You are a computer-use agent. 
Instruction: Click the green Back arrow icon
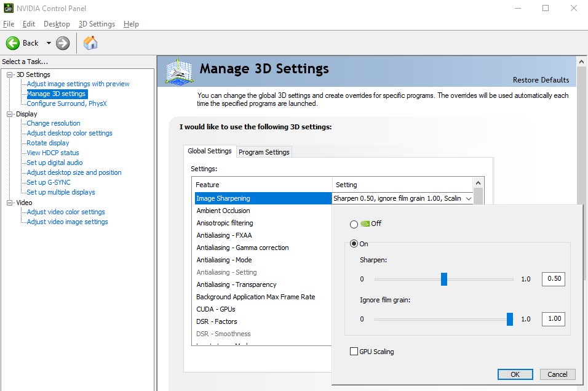[13, 43]
